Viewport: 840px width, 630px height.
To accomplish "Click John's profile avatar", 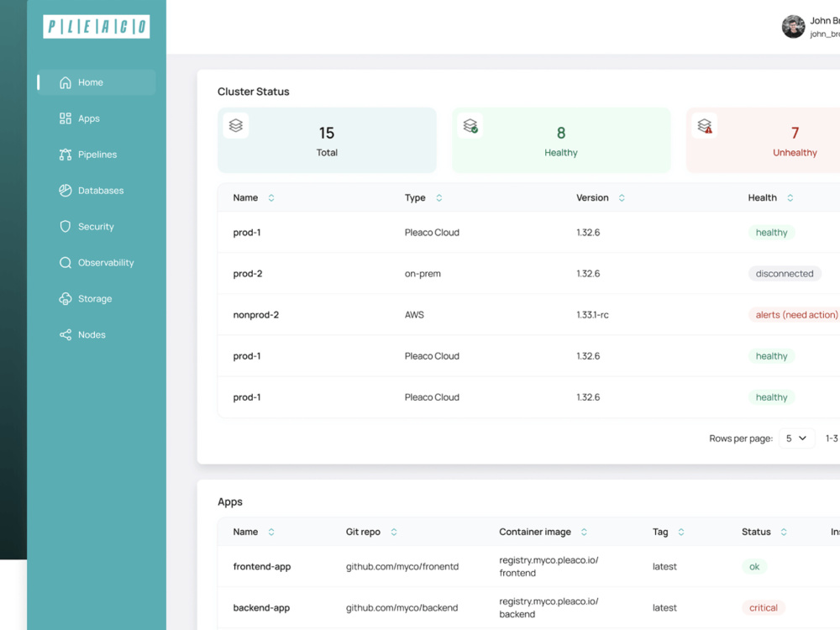I will (x=794, y=27).
